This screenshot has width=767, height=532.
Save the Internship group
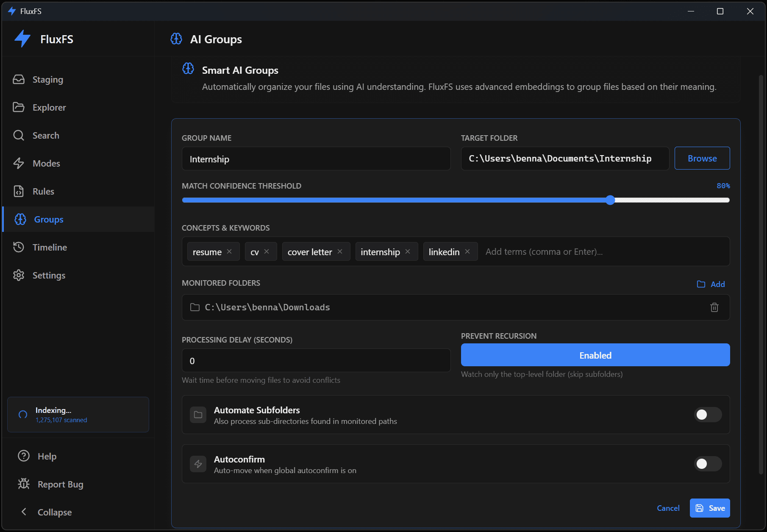pos(709,508)
